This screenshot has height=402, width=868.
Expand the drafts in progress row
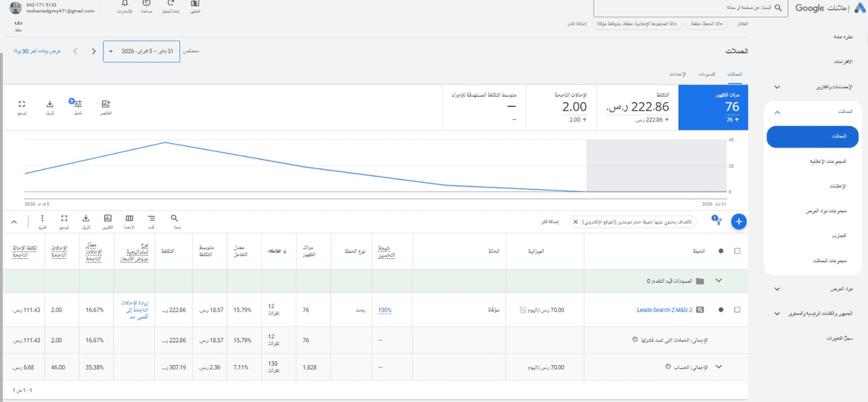[x=718, y=281]
